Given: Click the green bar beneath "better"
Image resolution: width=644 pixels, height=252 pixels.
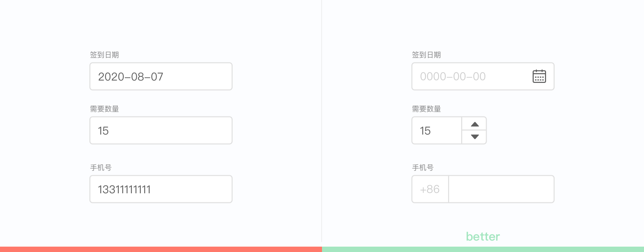Looking at the screenshot, I should (483, 249).
